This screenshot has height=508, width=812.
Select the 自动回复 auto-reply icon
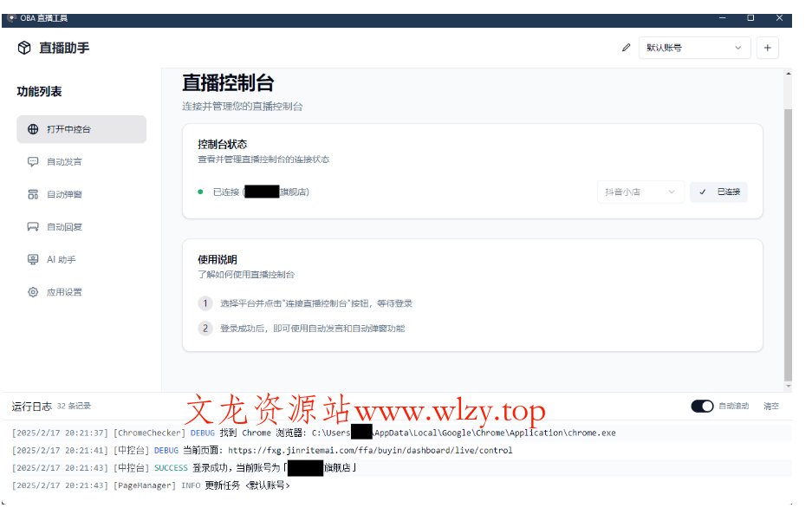31,226
